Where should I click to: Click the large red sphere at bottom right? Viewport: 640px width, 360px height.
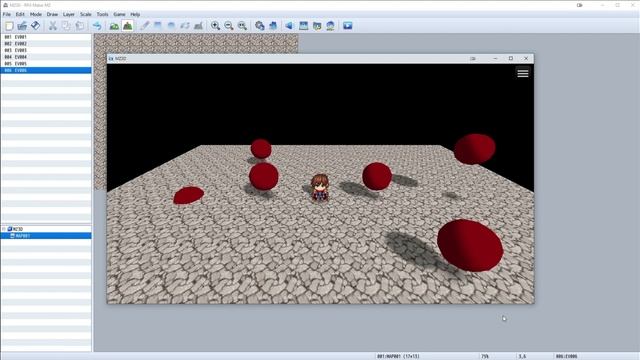pos(470,245)
